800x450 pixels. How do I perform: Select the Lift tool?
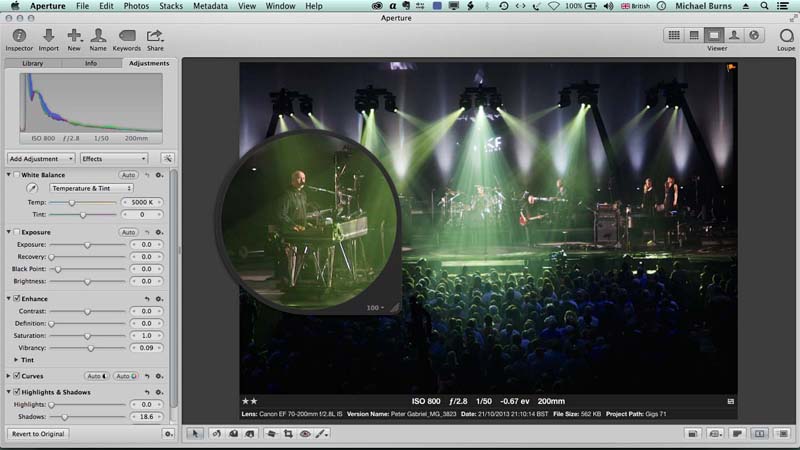click(x=233, y=434)
